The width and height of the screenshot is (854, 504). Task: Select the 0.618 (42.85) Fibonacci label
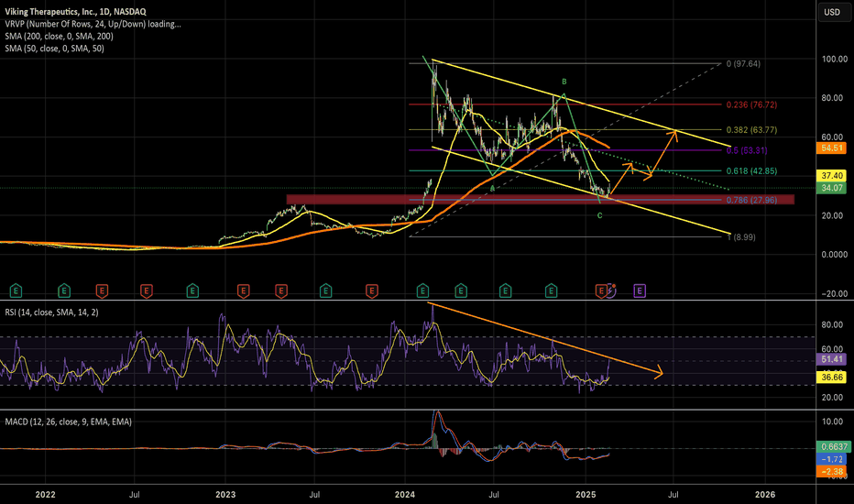(751, 171)
